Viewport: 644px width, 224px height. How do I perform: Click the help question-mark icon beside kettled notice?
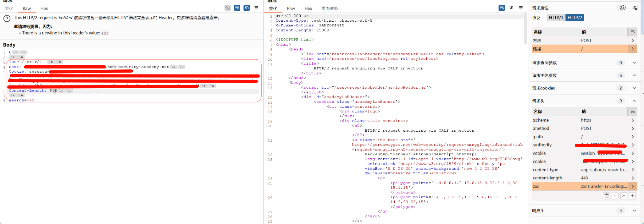pos(7,19)
